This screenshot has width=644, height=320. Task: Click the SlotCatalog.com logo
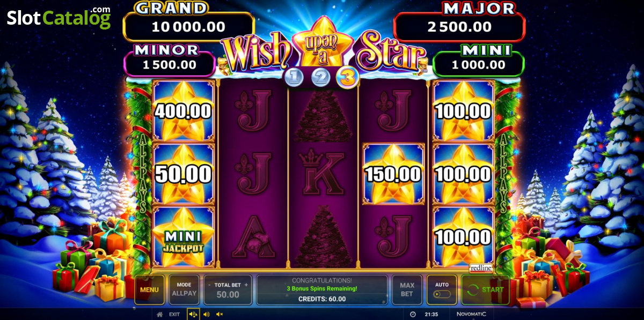tap(58, 17)
